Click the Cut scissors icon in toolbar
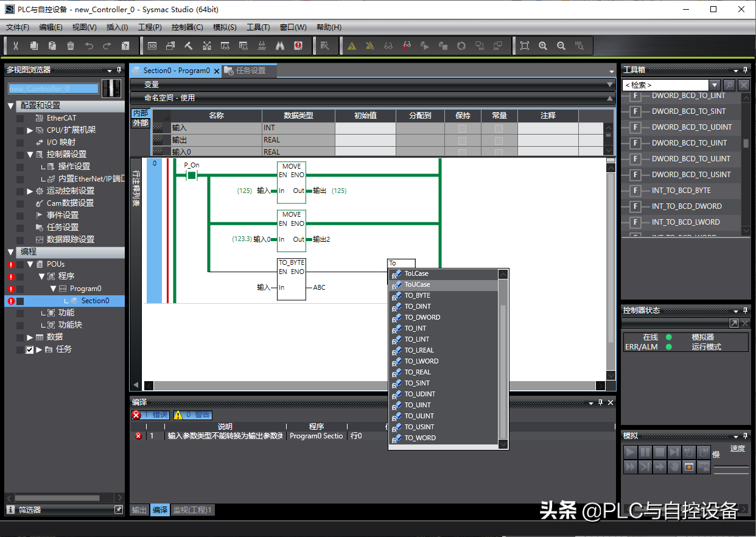This screenshot has height=537, width=756. point(16,46)
